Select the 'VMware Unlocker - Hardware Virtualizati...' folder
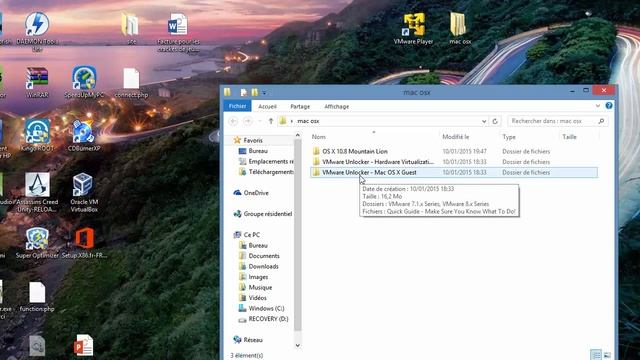This screenshot has height=360, width=640. (x=453, y=162)
